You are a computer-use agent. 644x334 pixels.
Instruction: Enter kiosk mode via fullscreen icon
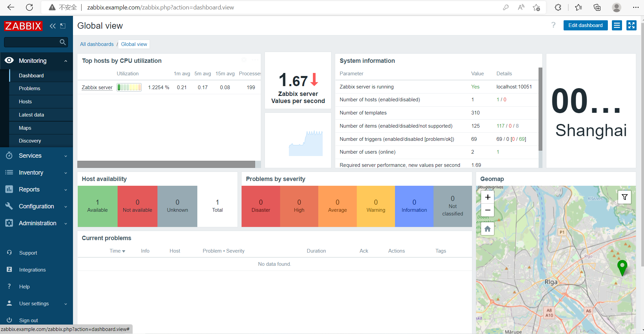631,25
